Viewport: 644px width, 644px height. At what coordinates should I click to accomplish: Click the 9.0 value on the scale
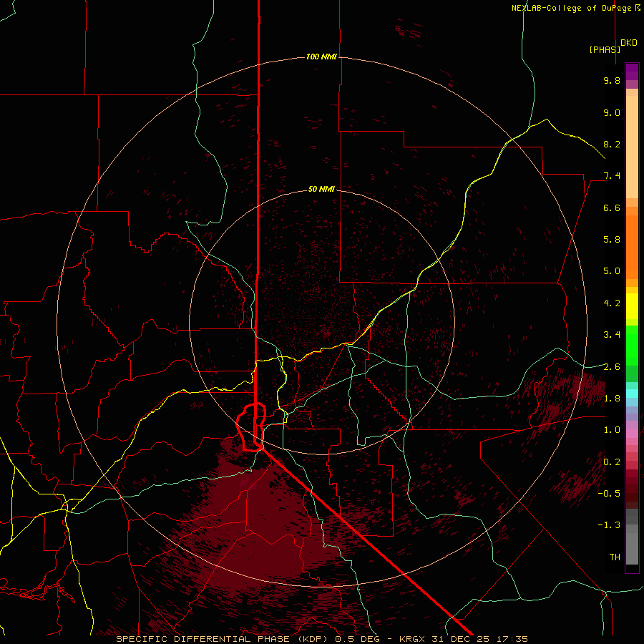tap(612, 112)
